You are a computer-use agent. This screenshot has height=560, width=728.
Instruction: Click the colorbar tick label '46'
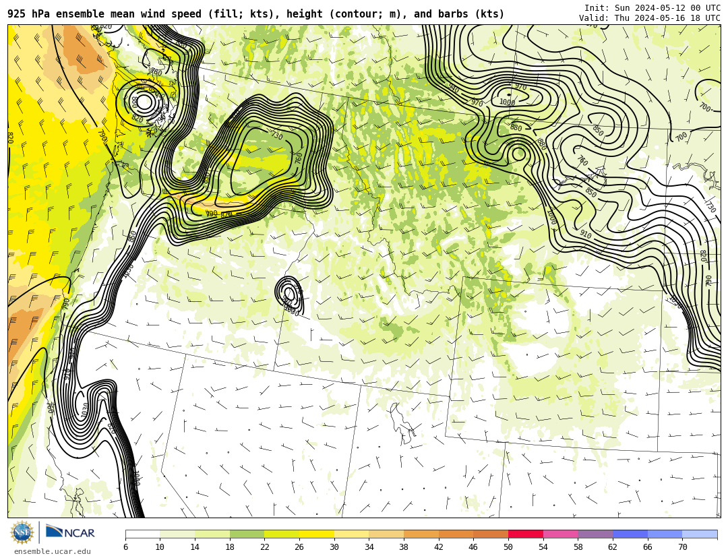(473, 547)
